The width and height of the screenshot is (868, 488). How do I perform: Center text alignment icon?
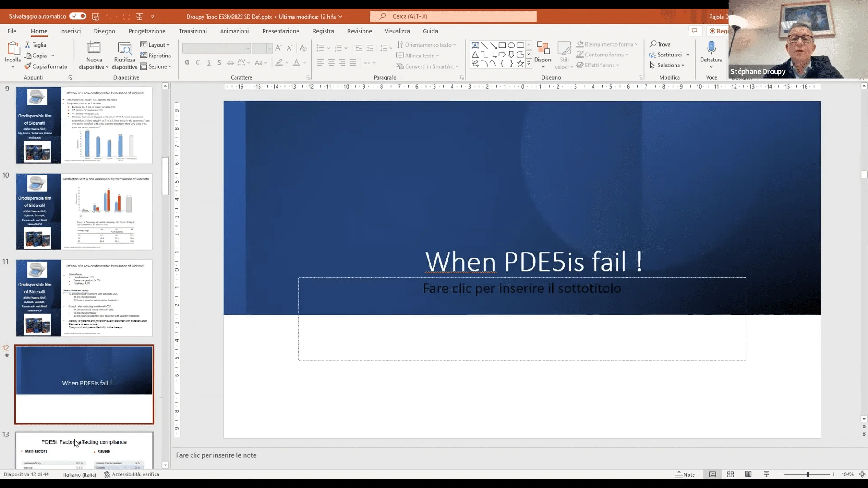pos(331,62)
